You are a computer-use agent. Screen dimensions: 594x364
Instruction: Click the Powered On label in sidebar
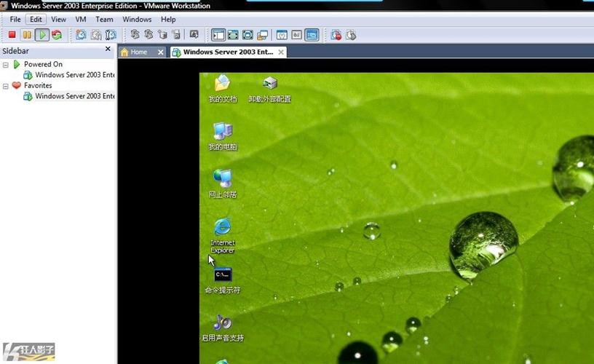click(43, 64)
